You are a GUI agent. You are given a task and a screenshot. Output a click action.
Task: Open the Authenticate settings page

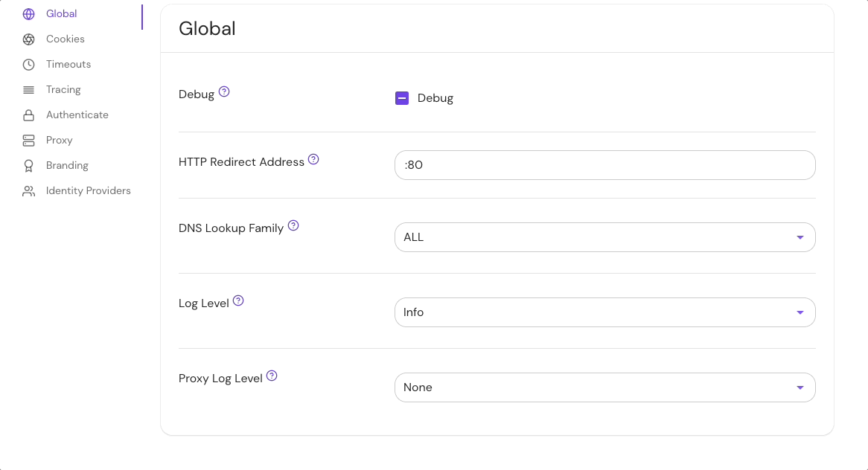pyautogui.click(x=77, y=115)
